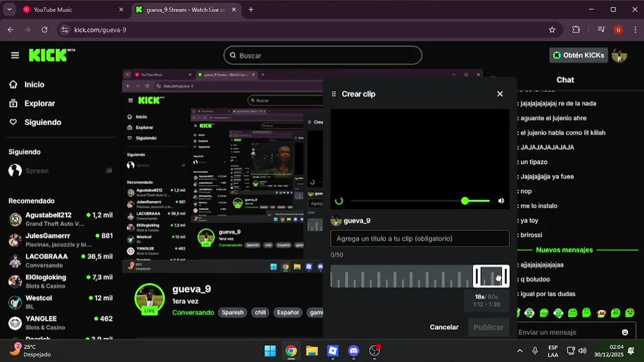Click the grey waveform timeline before the selection
The image size is (644, 362).
coord(401,276)
